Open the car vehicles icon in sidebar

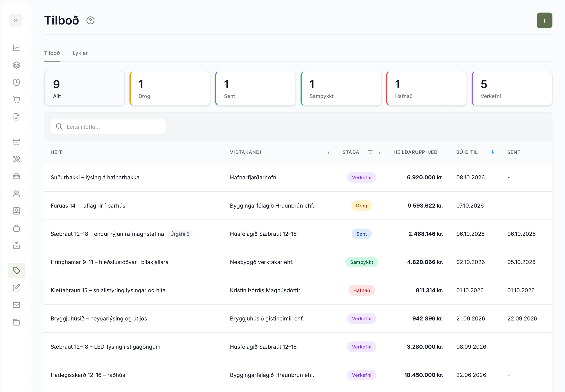[x=16, y=176]
